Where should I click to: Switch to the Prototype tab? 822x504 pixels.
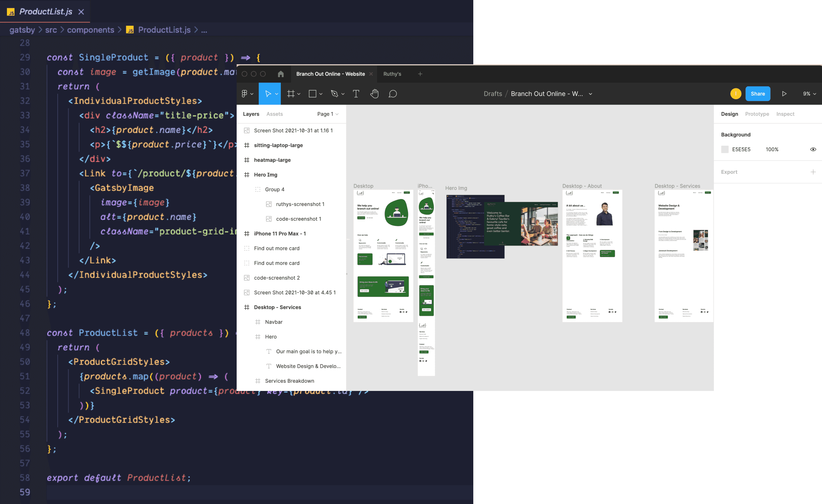click(757, 114)
